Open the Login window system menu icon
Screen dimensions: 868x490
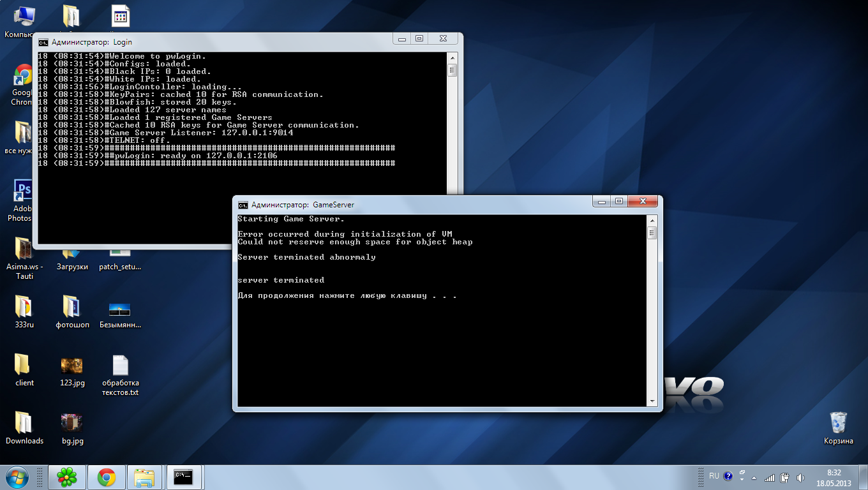click(x=43, y=42)
